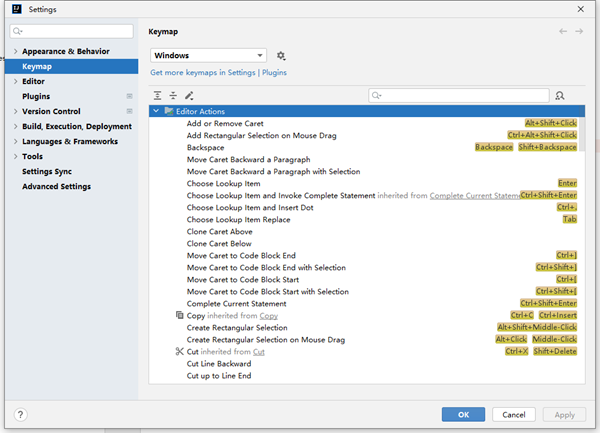Click the forward navigation arrow

click(579, 31)
